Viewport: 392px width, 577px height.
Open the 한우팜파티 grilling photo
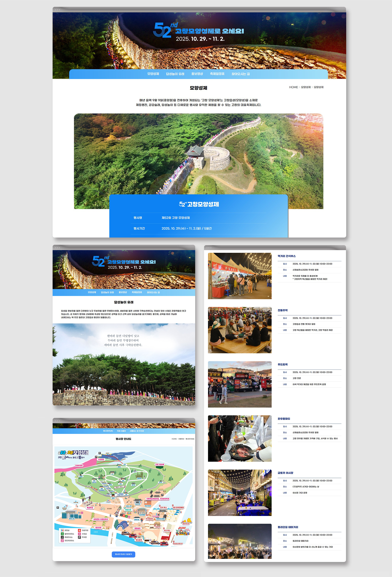point(240,439)
